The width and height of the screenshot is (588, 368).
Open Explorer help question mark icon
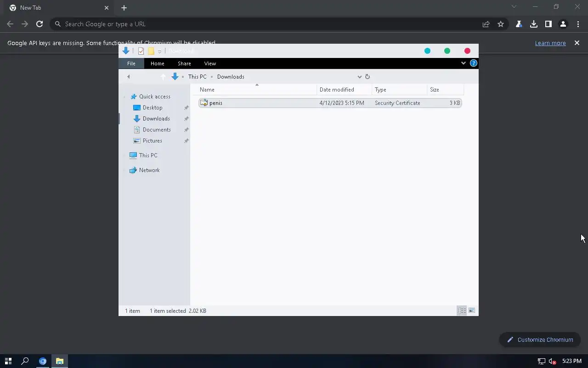[x=474, y=63]
